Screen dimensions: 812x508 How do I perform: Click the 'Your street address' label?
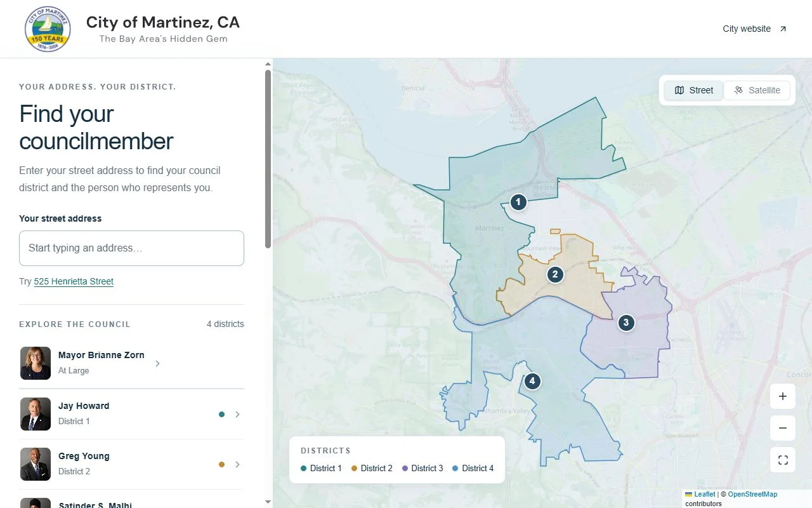coord(60,218)
